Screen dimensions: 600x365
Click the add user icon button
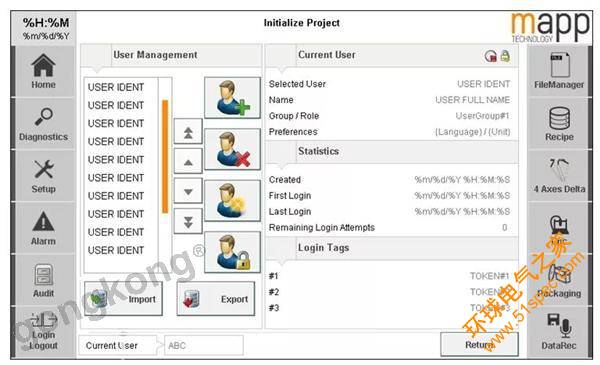pos(232,98)
